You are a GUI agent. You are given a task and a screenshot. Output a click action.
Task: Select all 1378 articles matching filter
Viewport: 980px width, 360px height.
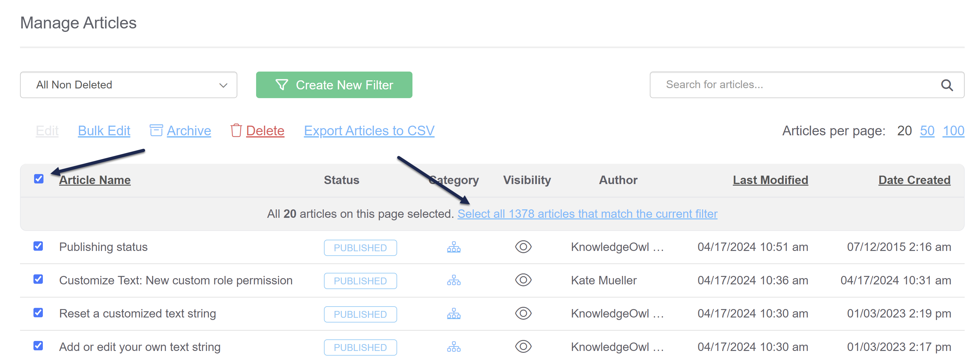[587, 214]
